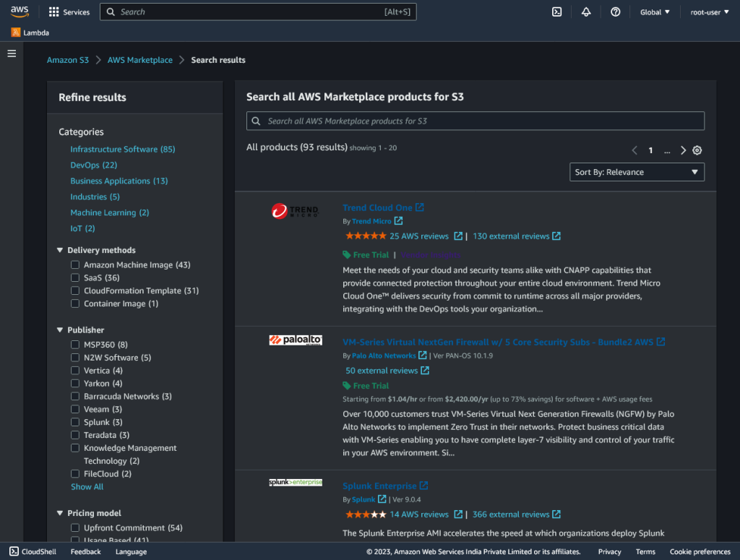Viewport: 740px width, 560px height.
Task: Collapse the Delivery methods section
Action: [x=60, y=250]
